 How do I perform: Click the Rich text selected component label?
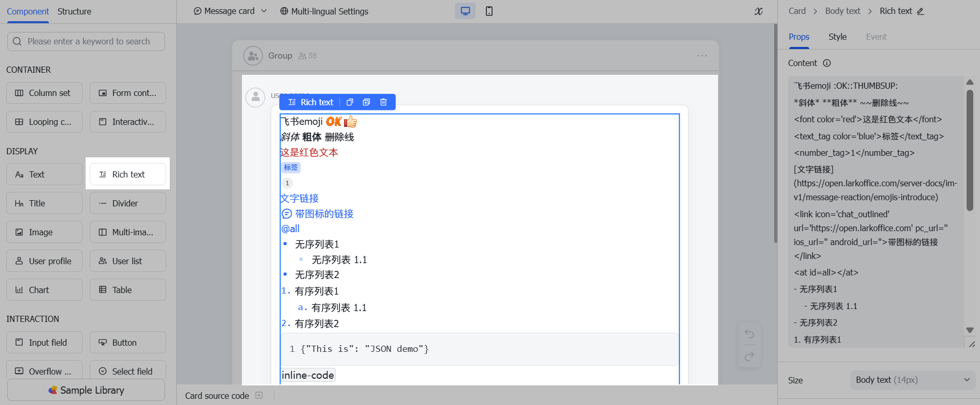click(311, 102)
